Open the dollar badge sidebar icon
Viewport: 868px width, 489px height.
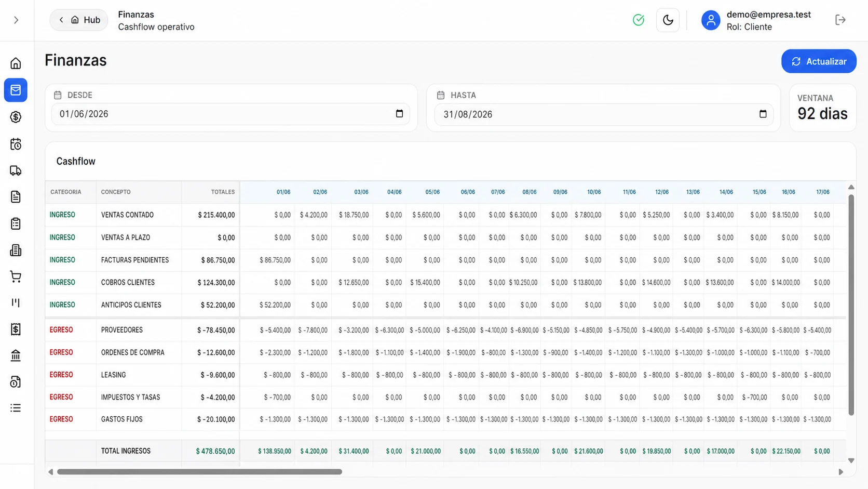point(16,117)
